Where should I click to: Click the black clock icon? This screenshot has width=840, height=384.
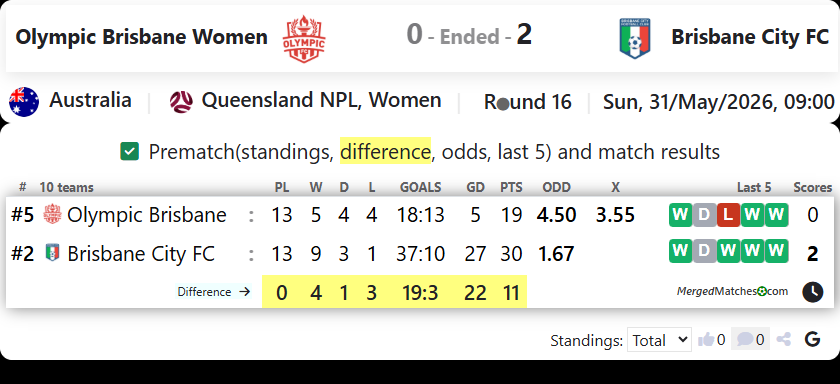coord(813,292)
